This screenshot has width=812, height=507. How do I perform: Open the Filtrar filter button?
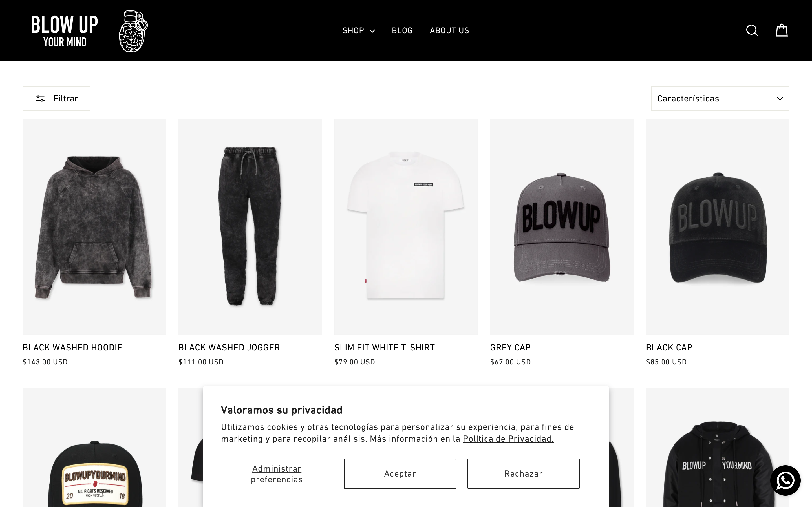[56, 99]
